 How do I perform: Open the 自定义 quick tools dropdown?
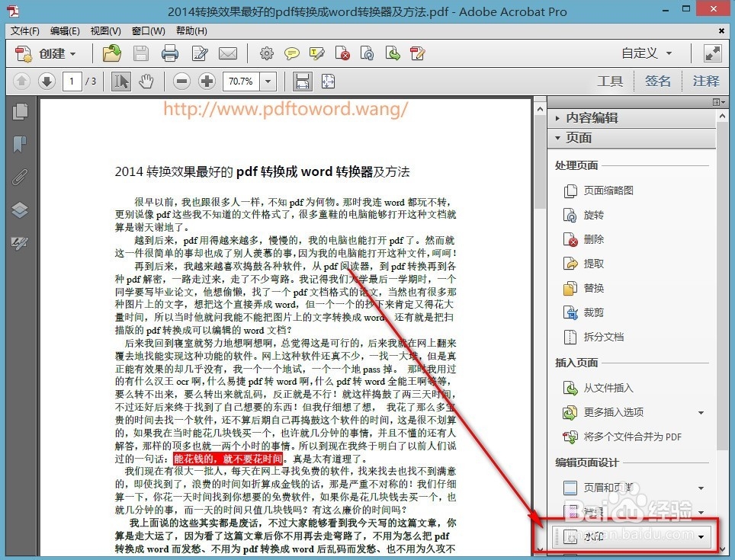(x=647, y=53)
